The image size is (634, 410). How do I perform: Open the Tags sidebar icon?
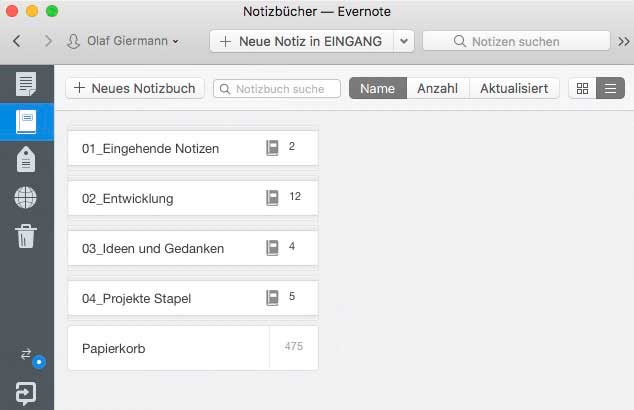point(26,159)
